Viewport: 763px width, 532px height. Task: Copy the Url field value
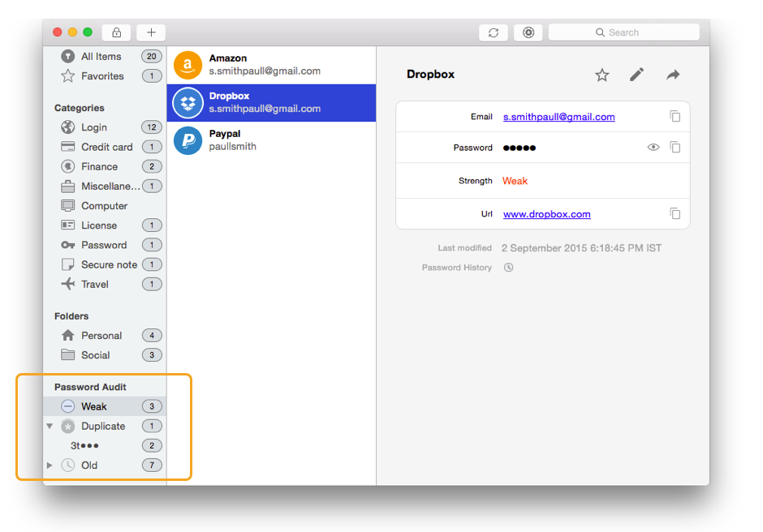coord(675,213)
